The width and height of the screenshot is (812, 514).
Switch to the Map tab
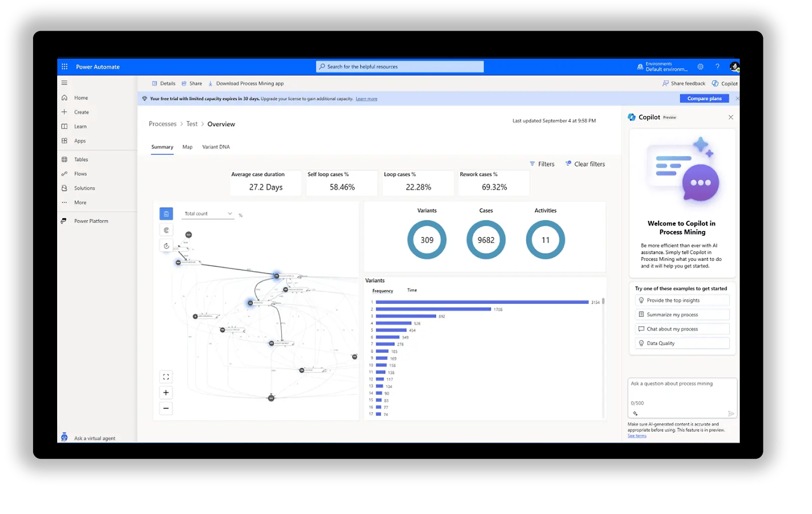188,147
